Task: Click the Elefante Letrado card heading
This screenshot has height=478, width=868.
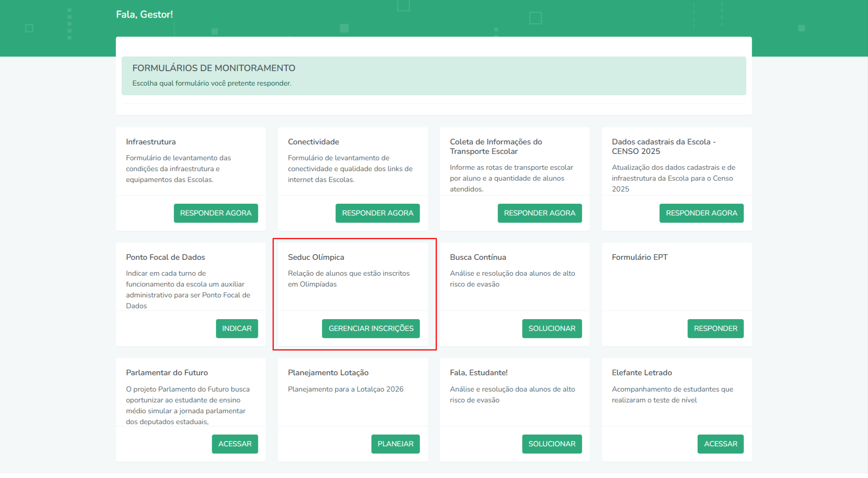Action: pyautogui.click(x=641, y=373)
